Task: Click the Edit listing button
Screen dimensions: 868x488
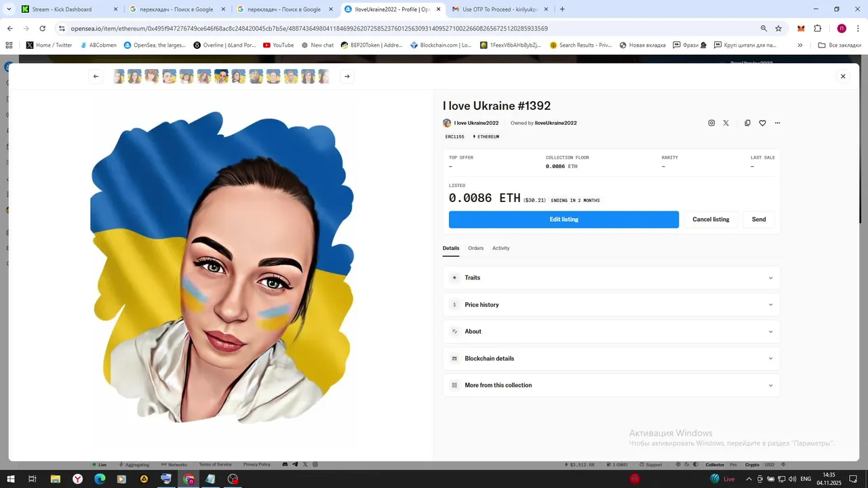Action: click(564, 220)
